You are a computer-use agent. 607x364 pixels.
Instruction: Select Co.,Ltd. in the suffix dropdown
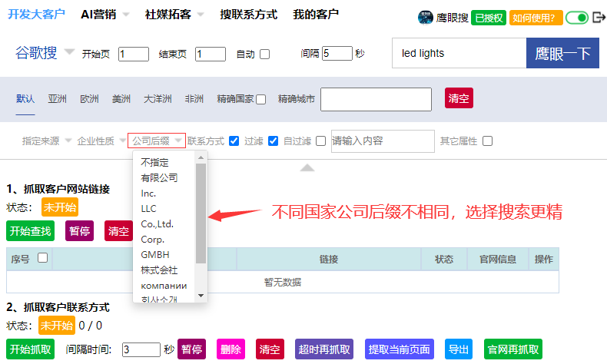pos(157,223)
